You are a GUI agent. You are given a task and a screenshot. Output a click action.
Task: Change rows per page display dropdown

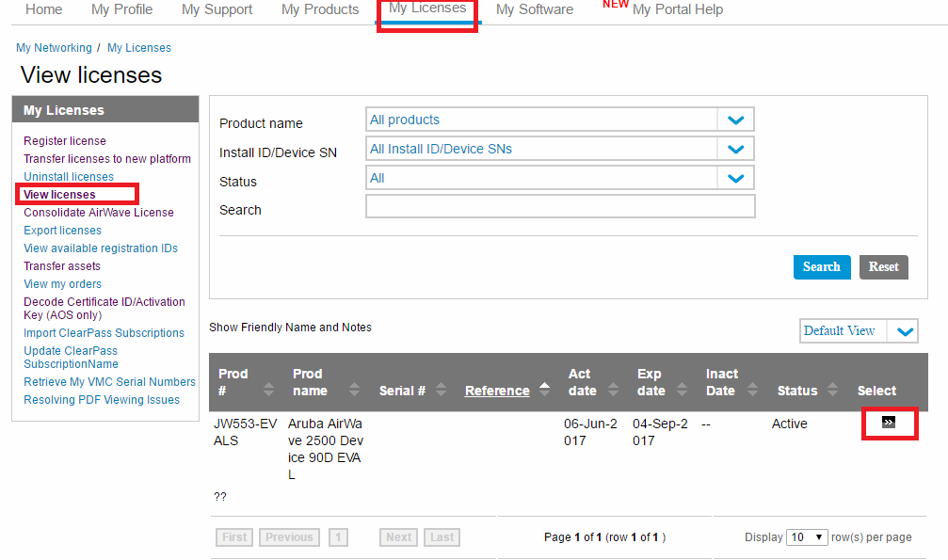point(807,537)
